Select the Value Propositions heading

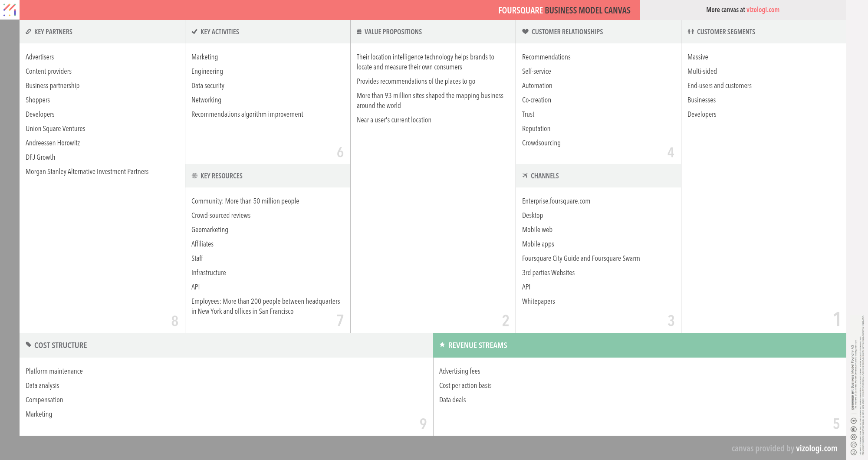pyautogui.click(x=393, y=32)
